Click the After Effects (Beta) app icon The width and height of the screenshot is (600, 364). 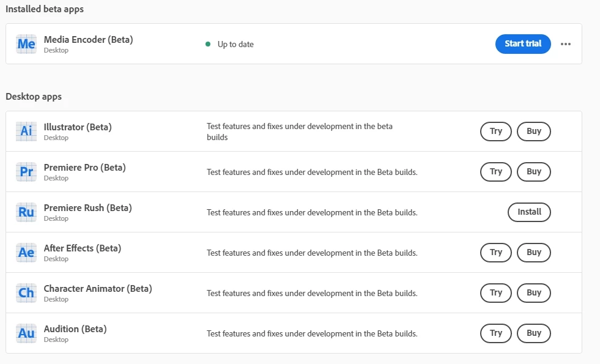click(26, 252)
